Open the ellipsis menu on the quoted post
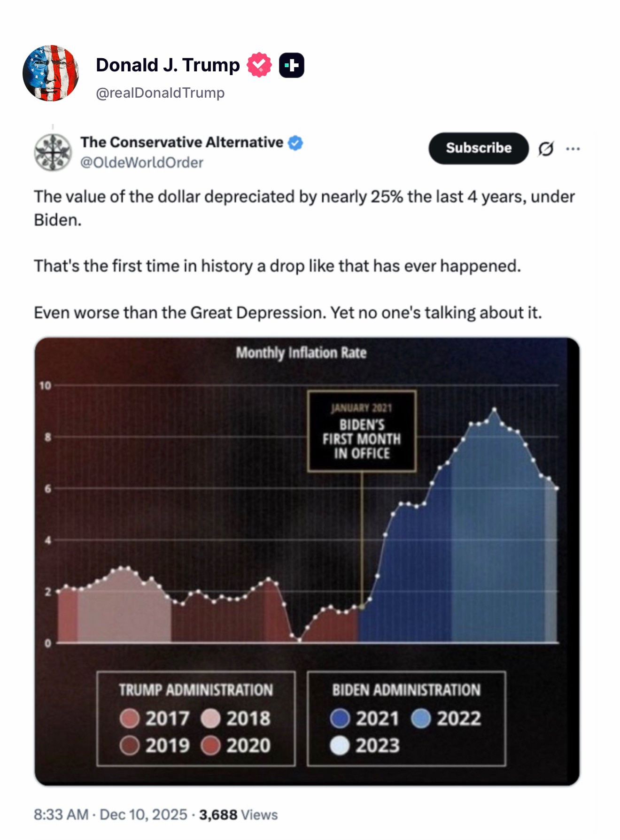 (573, 147)
